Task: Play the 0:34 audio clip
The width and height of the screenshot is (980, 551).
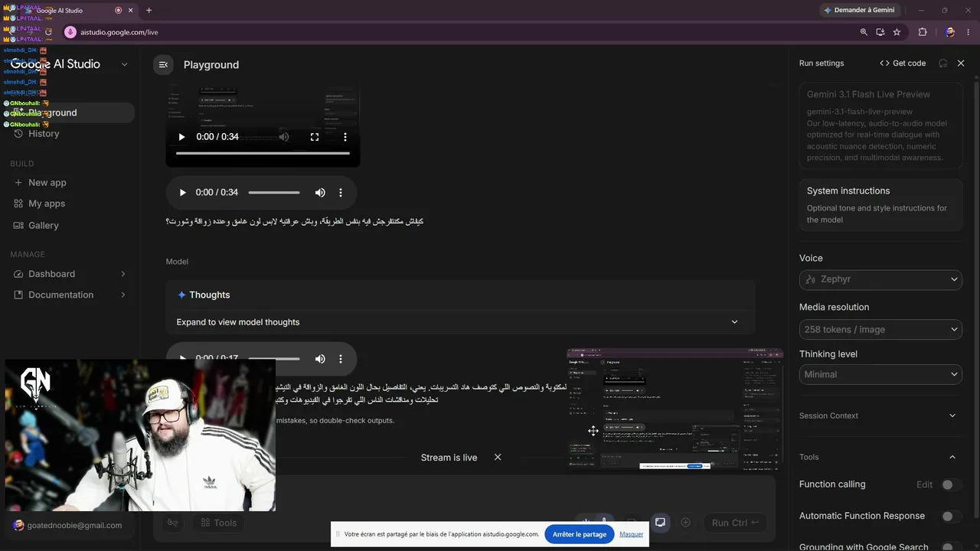Action: click(182, 193)
